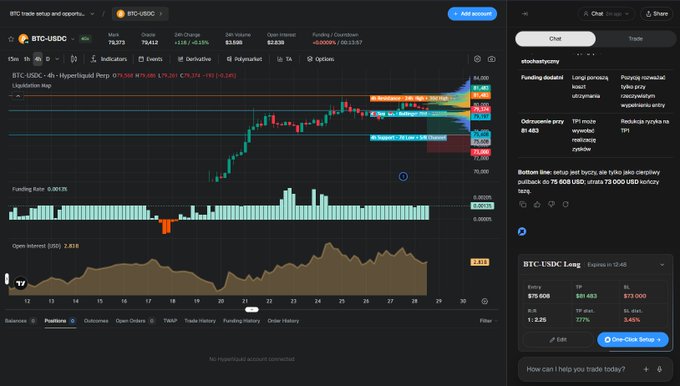Open chart settings hexagon icon
The width and height of the screenshot is (680, 386).
tap(477, 59)
